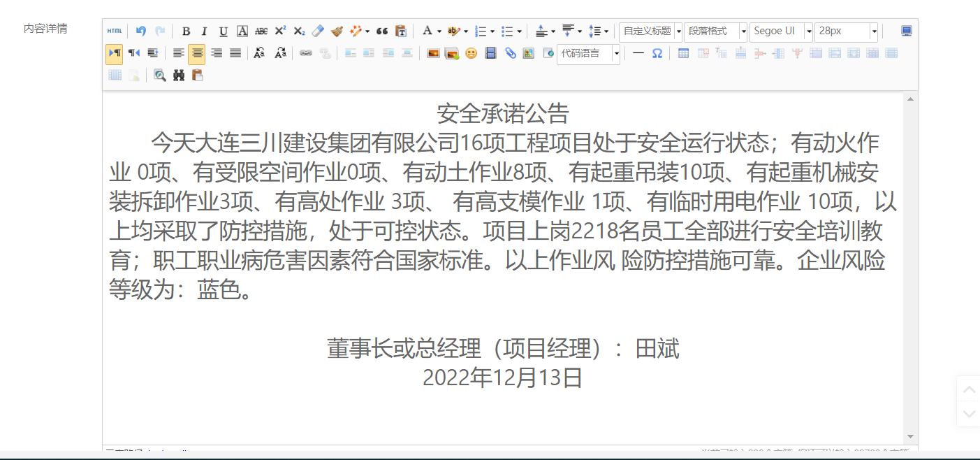The image size is (980, 460).
Task: Set spacing after paragraph
Action: point(568,31)
